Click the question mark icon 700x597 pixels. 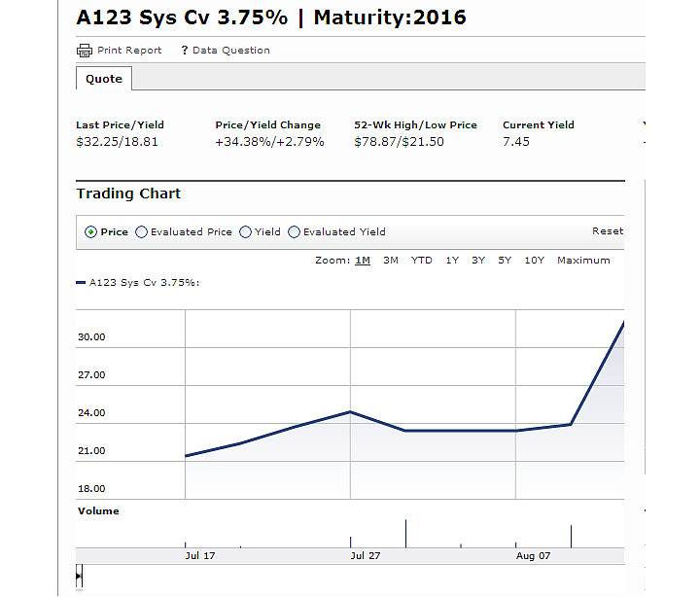[x=185, y=50]
